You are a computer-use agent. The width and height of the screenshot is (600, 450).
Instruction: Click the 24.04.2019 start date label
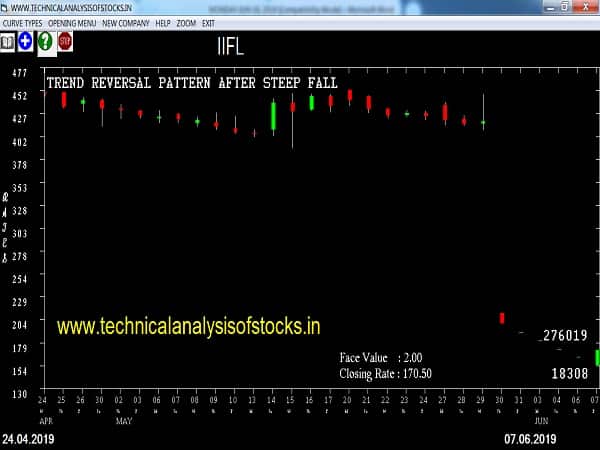click(x=31, y=439)
